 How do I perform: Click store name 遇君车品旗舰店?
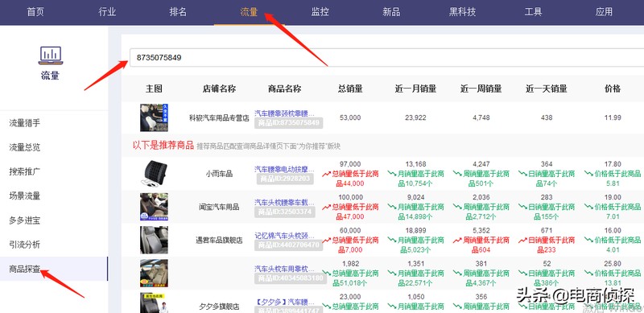[x=219, y=241]
